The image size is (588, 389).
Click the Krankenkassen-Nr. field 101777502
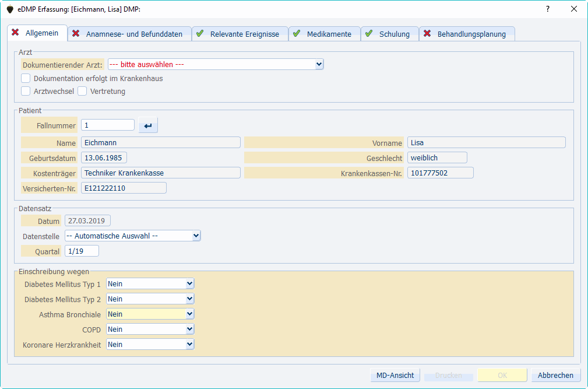pyautogui.click(x=440, y=173)
